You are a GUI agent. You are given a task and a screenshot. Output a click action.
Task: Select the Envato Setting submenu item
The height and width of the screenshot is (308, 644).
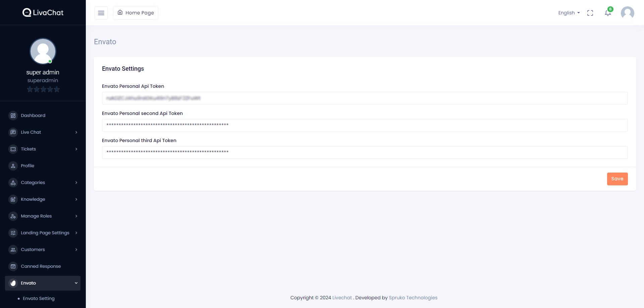pyautogui.click(x=39, y=299)
